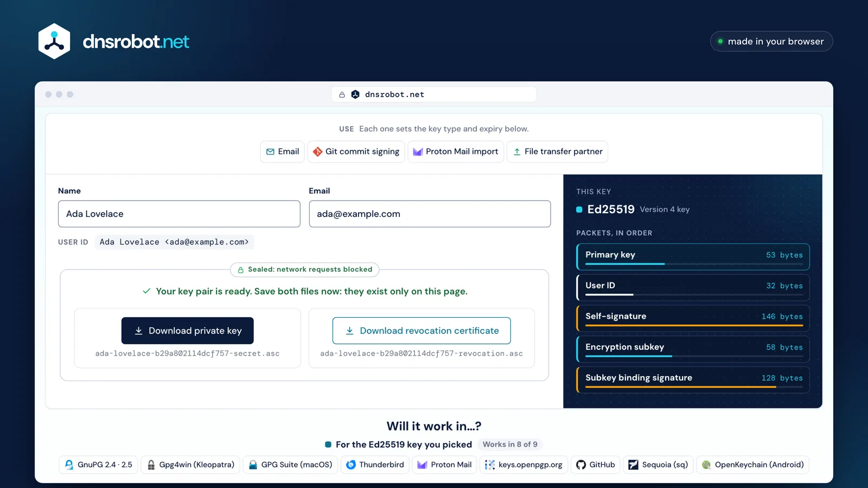Select the keys.openpgp.org chip
868x488 pixels.
pos(524,465)
